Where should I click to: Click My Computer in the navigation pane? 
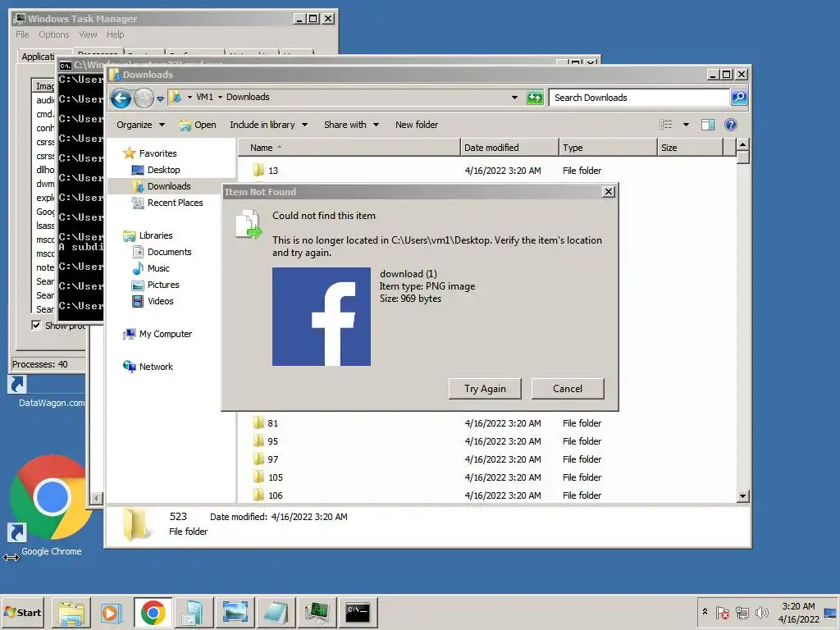(165, 334)
